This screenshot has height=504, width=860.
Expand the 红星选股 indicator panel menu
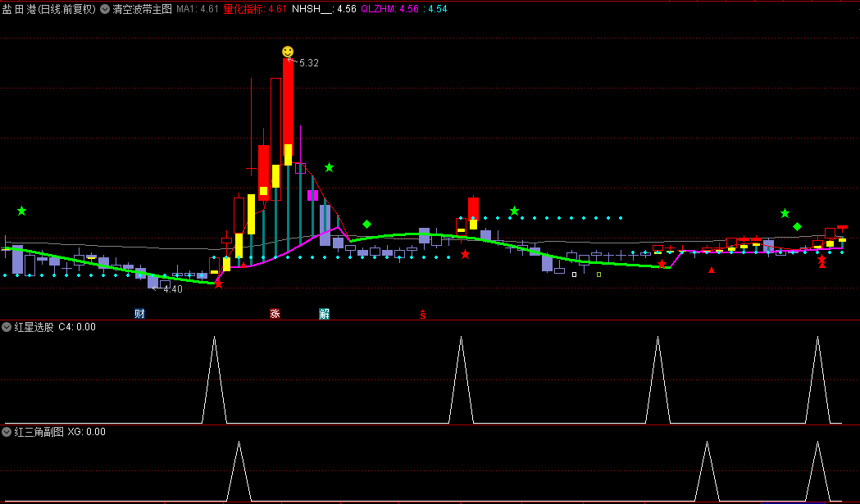(x=7, y=327)
